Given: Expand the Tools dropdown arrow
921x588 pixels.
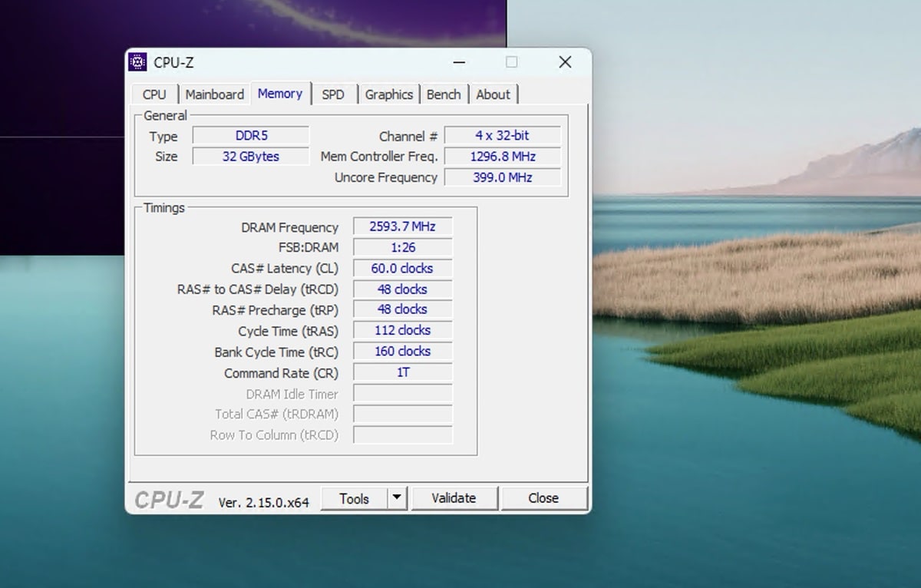Looking at the screenshot, I should click(397, 497).
